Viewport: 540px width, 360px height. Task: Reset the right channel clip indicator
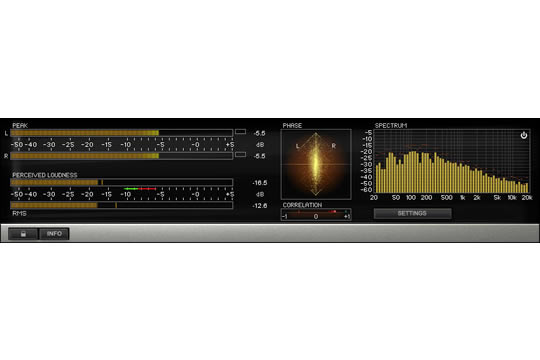click(240, 154)
